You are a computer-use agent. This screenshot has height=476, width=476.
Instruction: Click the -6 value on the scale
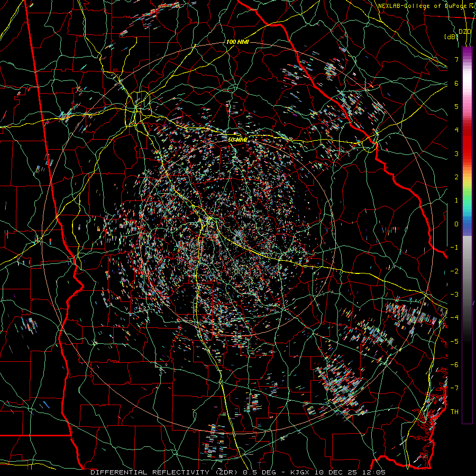[454, 365]
